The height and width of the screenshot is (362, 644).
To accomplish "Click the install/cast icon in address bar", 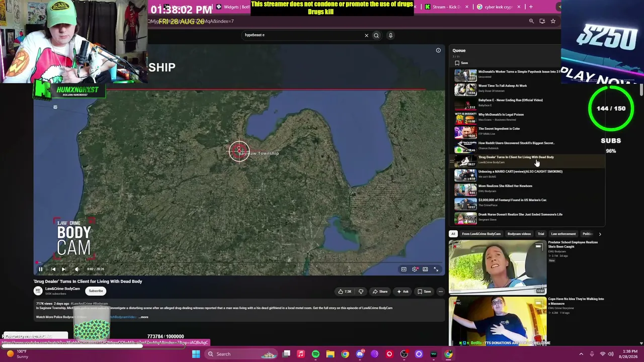I will tap(542, 21).
